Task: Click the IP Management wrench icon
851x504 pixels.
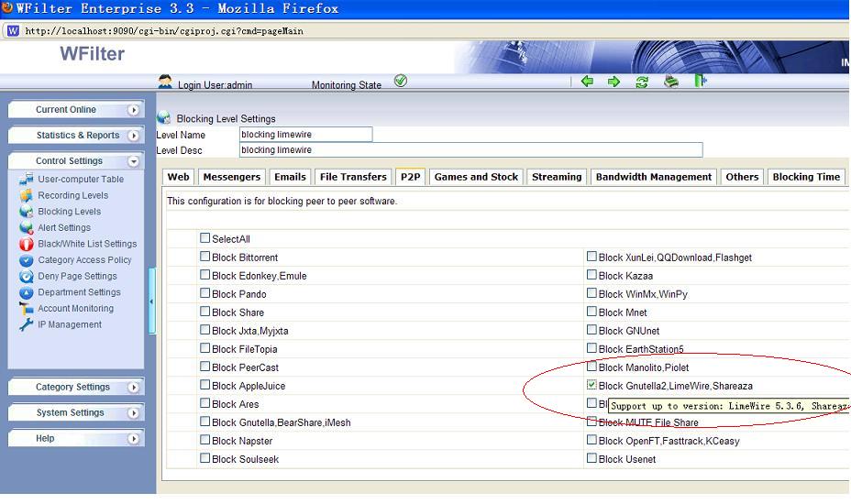Action: [x=26, y=325]
